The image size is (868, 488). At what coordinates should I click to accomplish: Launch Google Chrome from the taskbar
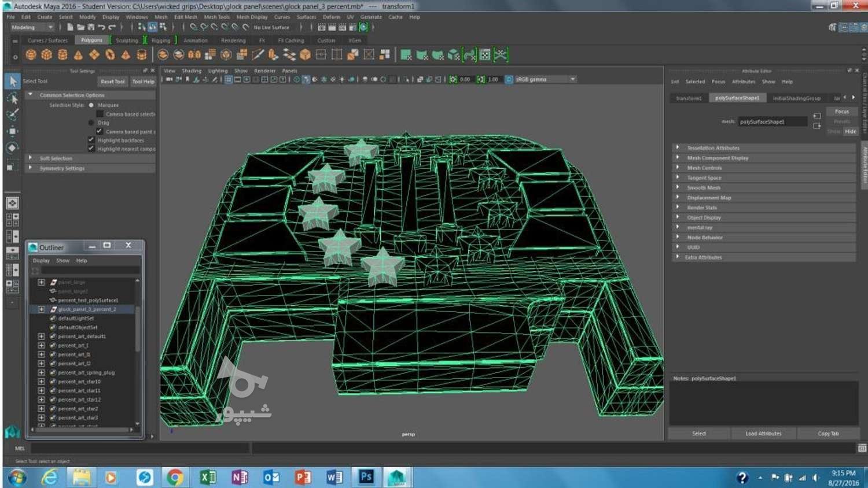(174, 476)
